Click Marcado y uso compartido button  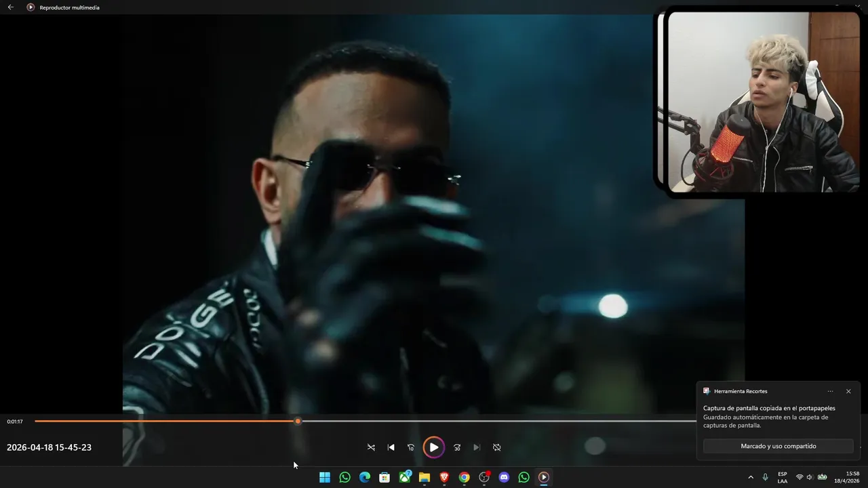click(778, 446)
